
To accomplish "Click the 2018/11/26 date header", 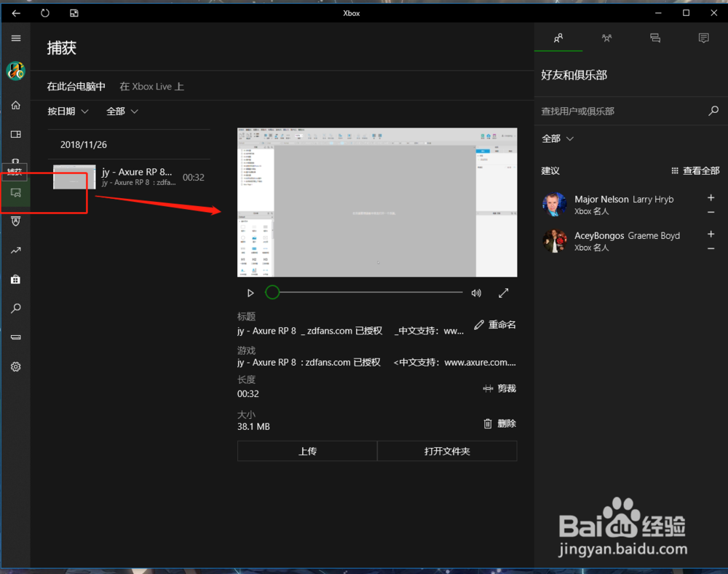I will (x=84, y=144).
